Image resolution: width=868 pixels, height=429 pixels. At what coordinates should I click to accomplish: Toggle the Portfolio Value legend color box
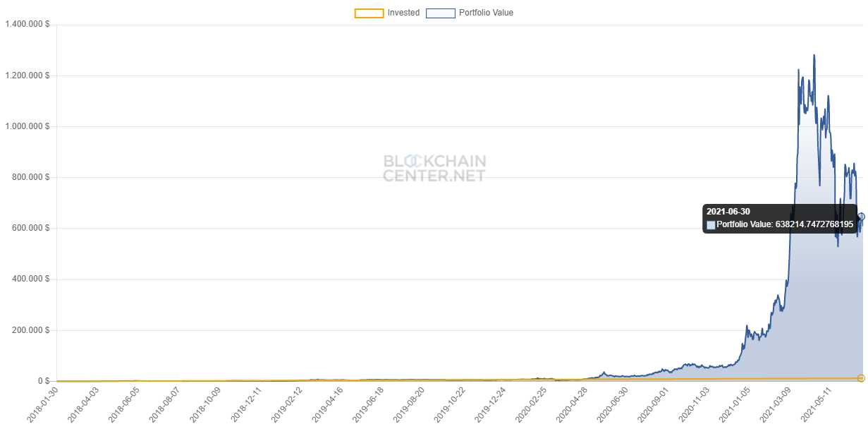click(440, 13)
